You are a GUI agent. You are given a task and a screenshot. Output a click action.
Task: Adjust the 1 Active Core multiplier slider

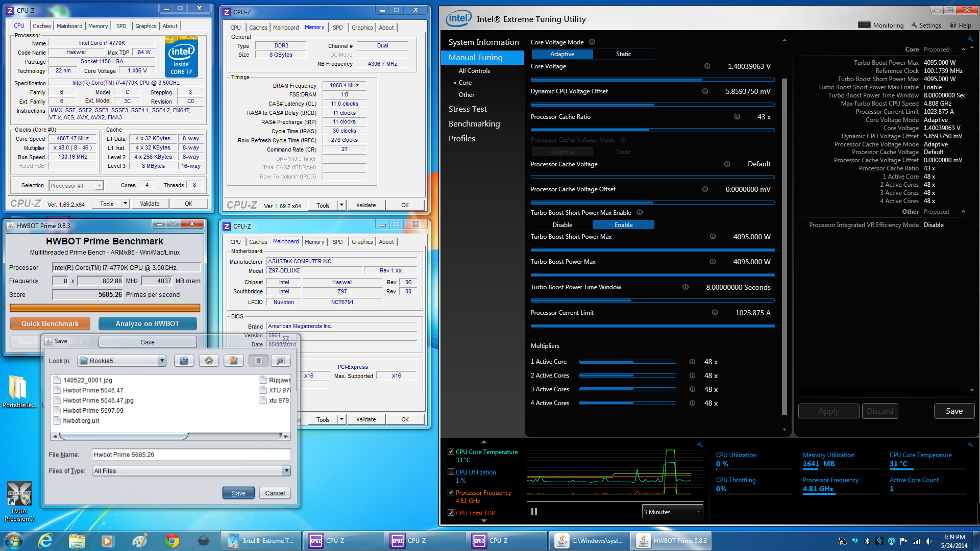click(627, 362)
